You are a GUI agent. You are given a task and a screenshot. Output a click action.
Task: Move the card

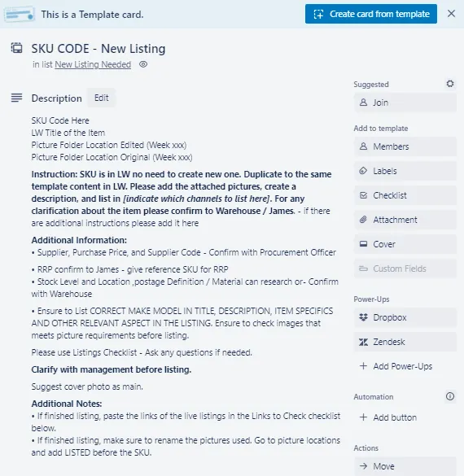pyautogui.click(x=405, y=466)
